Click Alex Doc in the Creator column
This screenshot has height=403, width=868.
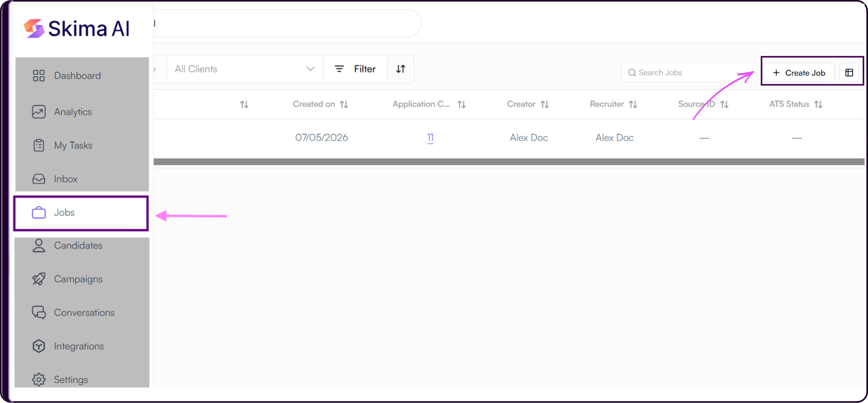click(529, 138)
